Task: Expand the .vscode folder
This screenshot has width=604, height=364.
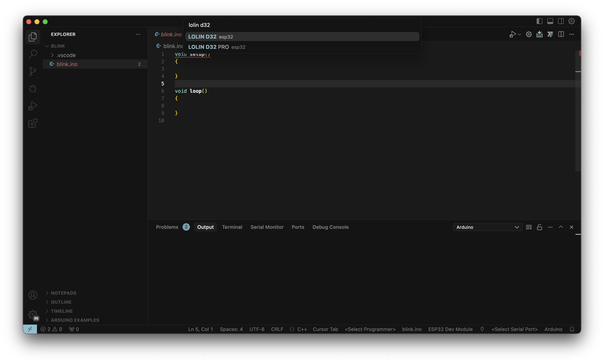Action: click(66, 55)
